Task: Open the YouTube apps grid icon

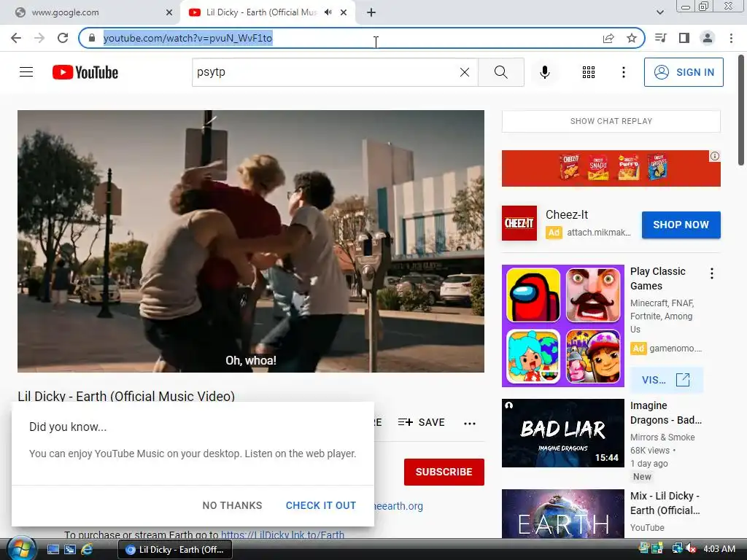Action: pyautogui.click(x=589, y=72)
